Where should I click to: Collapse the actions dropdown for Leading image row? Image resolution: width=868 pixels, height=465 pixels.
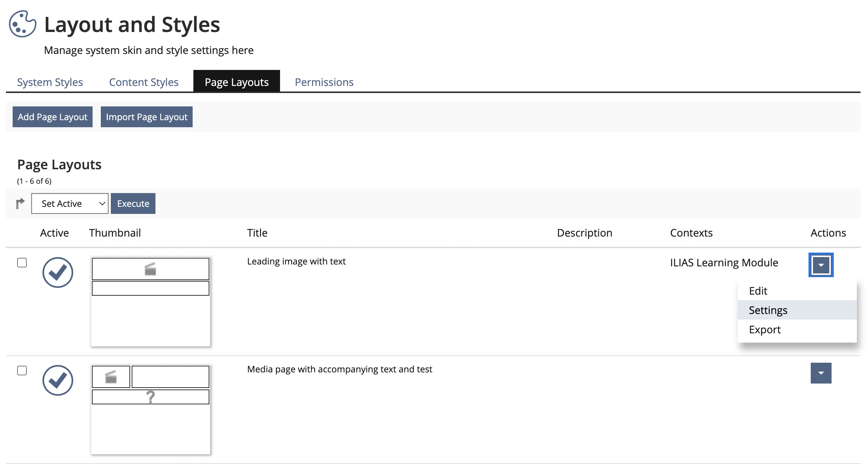[821, 265]
